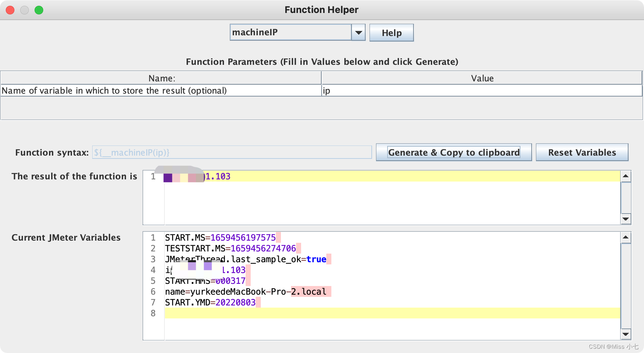Image resolution: width=644 pixels, height=353 pixels.
Task: Click the ip variable line ending 1.103
Action: pyautogui.click(x=205, y=270)
